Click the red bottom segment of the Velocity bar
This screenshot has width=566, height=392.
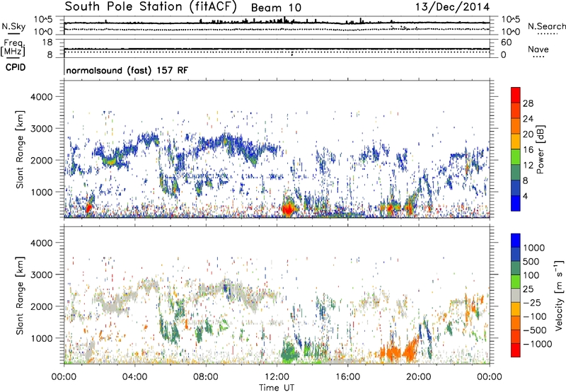click(516, 350)
